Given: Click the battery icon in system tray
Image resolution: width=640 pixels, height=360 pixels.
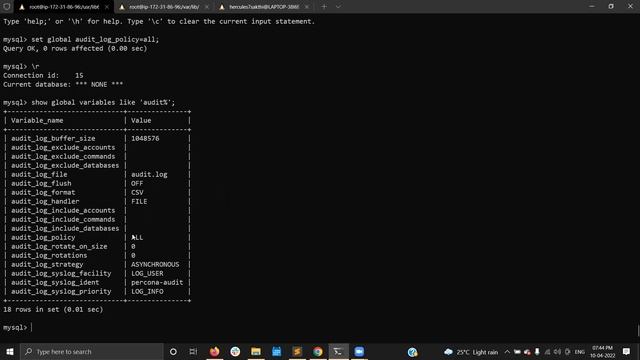Looking at the screenshot, I should pos(517,352).
